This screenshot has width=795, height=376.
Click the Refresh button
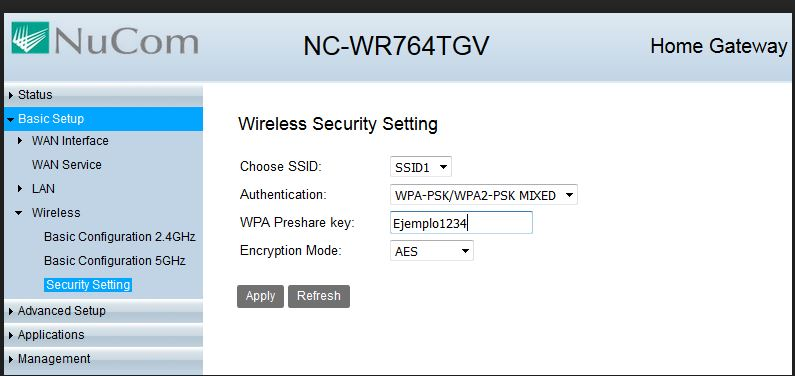point(319,296)
